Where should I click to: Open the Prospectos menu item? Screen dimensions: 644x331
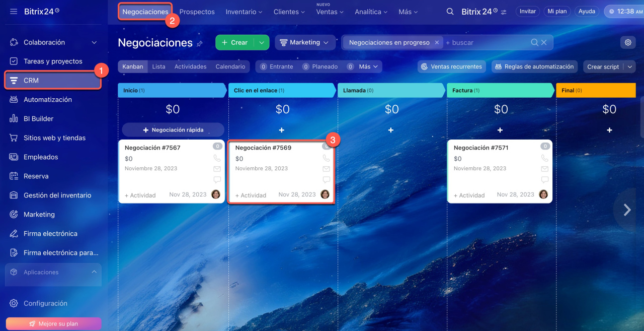197,12
